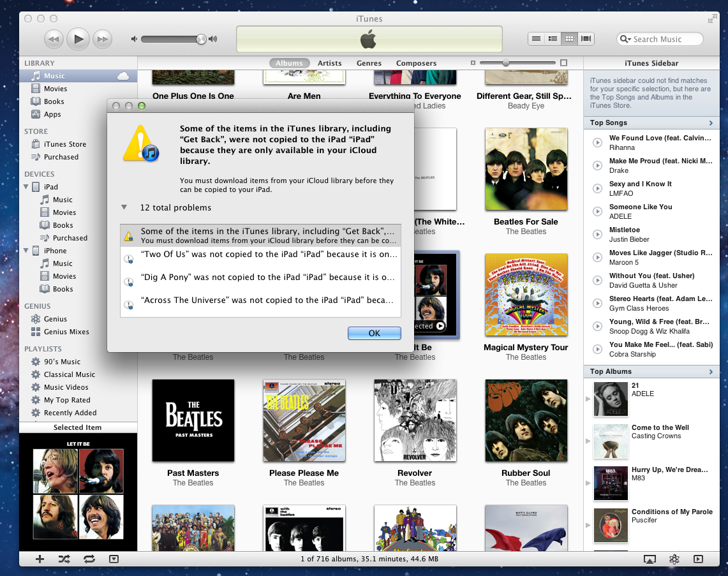Select the iPhone device
The width and height of the screenshot is (728, 576).
55,251
